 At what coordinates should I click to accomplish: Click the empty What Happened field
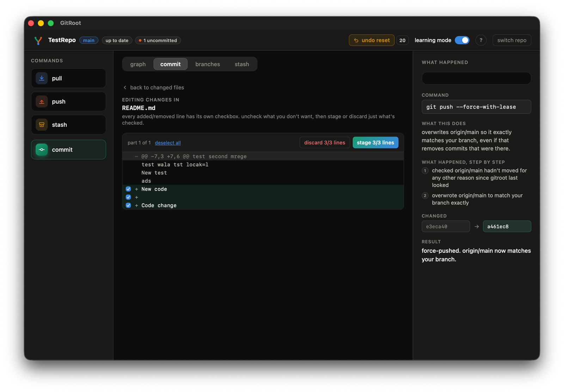click(x=476, y=78)
